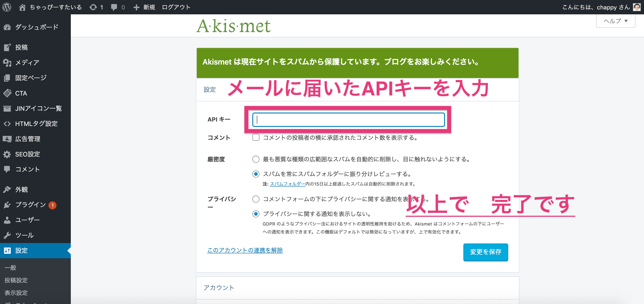Click the ツール wrench icon

tap(7, 235)
